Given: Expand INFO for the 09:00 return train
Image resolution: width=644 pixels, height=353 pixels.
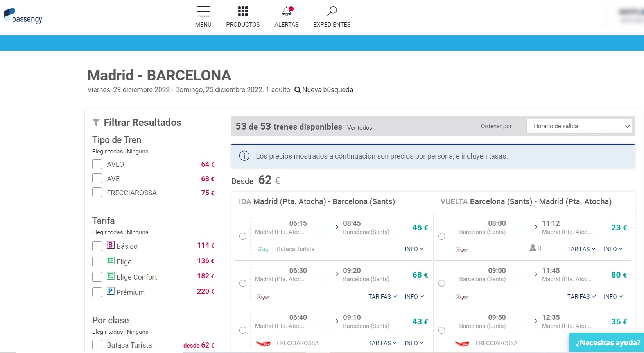Looking at the screenshot, I should (613, 297).
